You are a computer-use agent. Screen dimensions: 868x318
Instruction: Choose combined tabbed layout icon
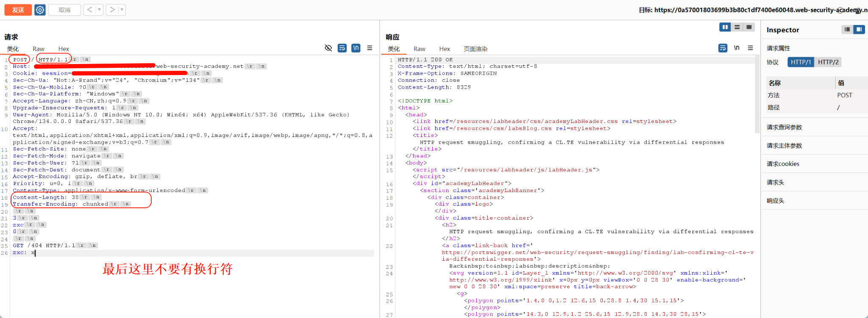click(749, 27)
